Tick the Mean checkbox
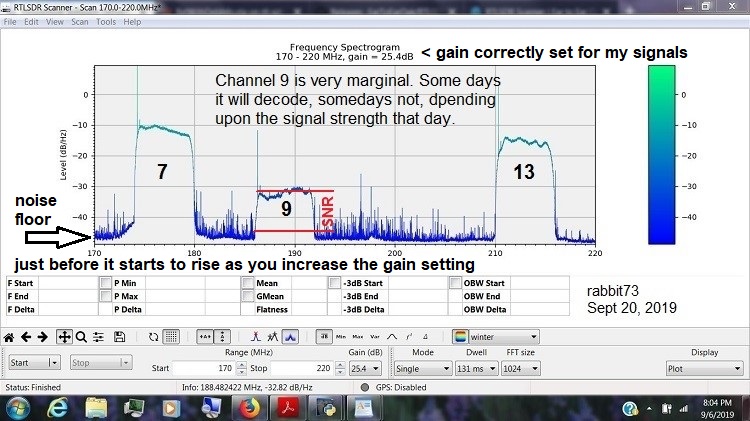The height and width of the screenshot is (421, 750). click(x=247, y=283)
